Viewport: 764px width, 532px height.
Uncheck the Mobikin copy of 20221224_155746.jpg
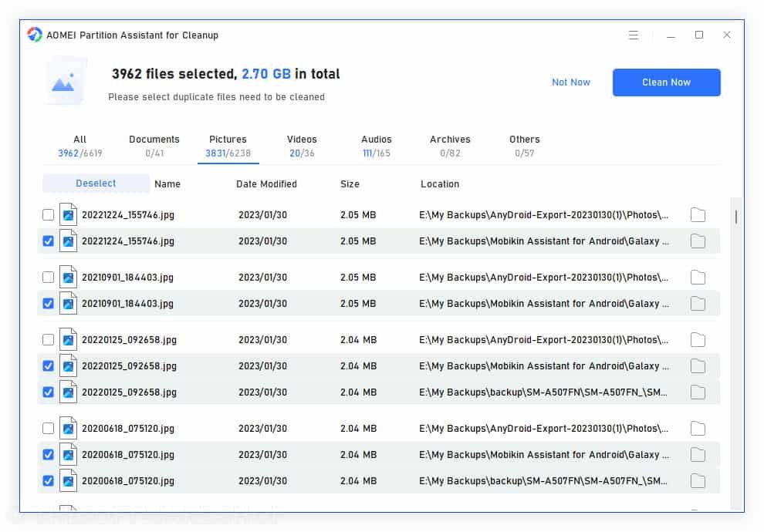point(49,241)
